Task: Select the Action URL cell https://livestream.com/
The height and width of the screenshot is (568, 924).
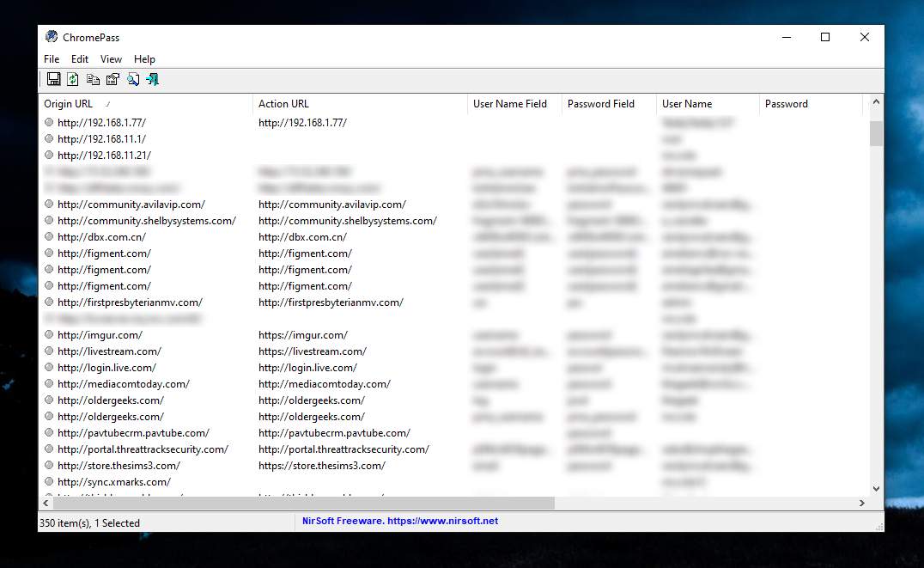Action: coord(313,351)
